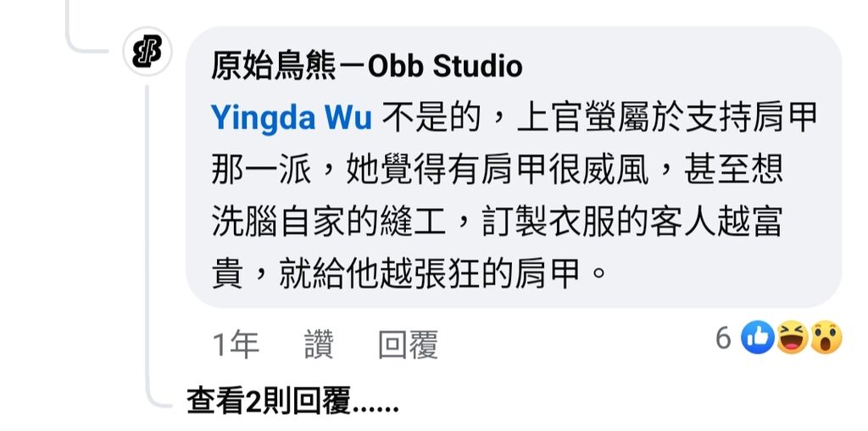Click comment line beginning 洗腦自家的縫工
868x431 pixels.
click(x=497, y=222)
